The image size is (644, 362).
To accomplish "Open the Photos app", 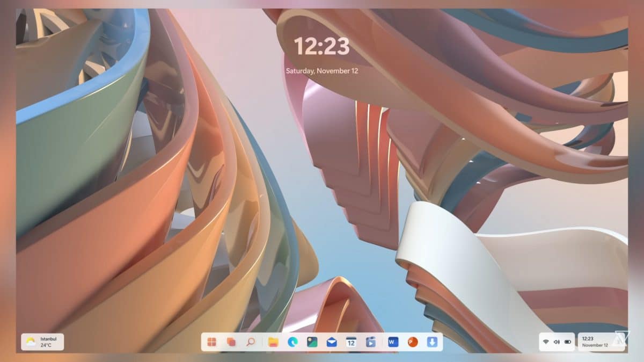I will point(312,342).
